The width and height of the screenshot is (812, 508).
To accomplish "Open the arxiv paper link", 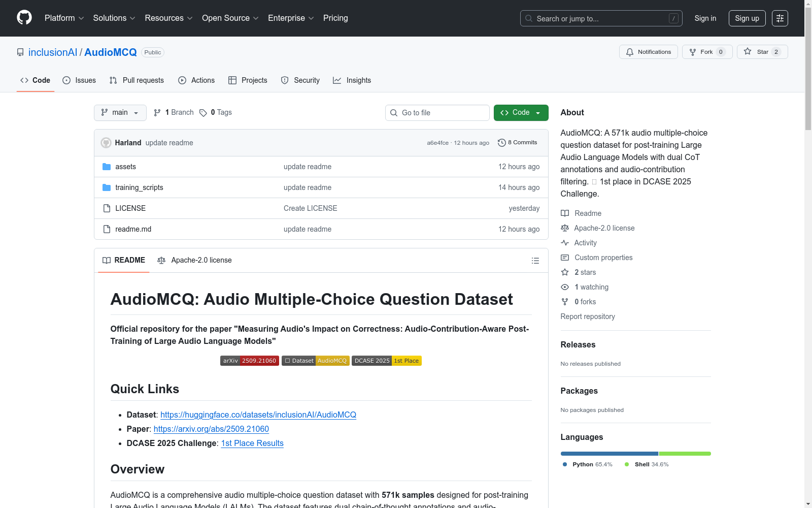I will (x=211, y=429).
